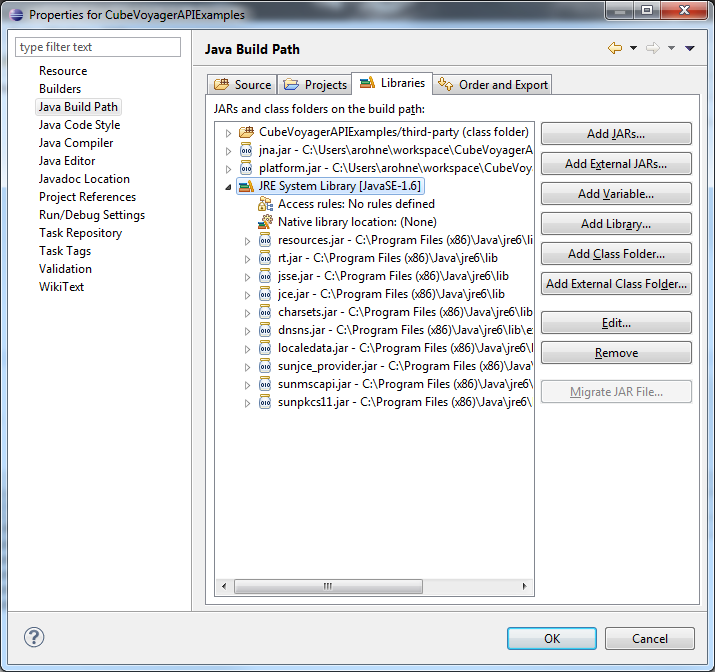
Task: Click the jsse.jar jar icon
Action: click(x=265, y=276)
